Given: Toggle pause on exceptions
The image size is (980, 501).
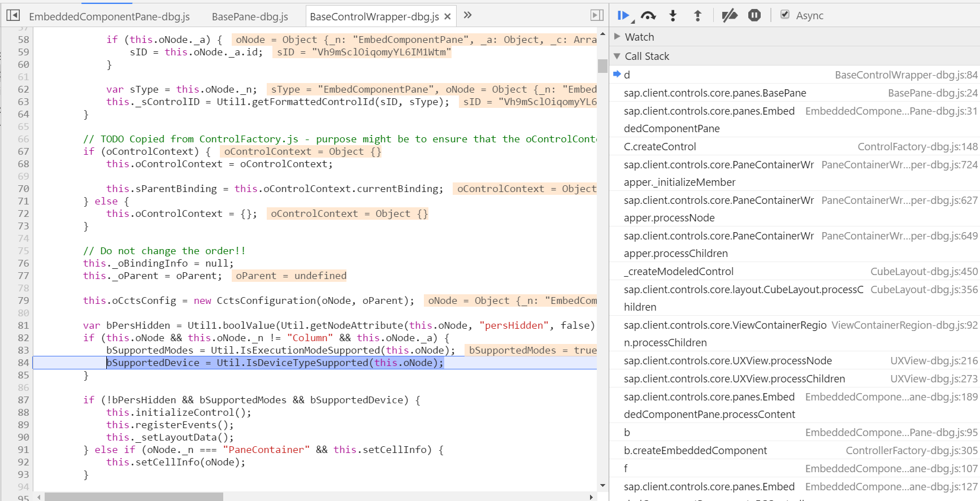Looking at the screenshot, I should (754, 16).
